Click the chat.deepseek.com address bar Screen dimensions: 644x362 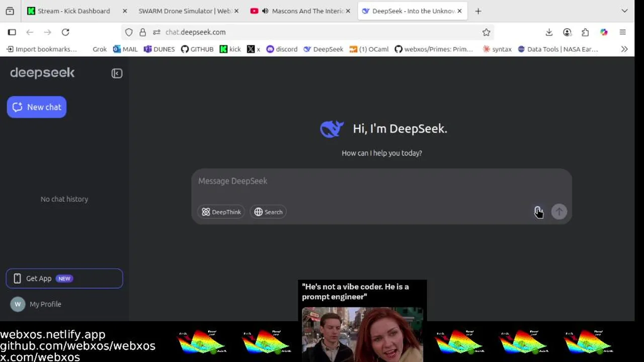[308, 32]
